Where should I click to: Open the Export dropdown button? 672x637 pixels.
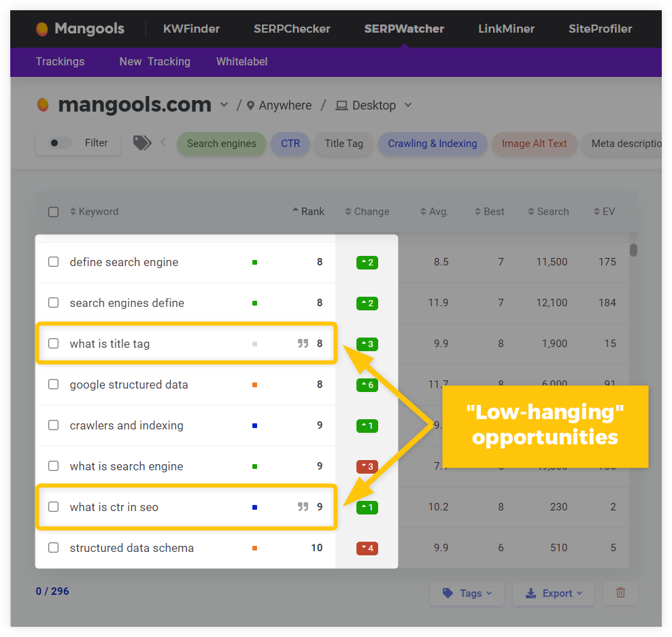[553, 593]
